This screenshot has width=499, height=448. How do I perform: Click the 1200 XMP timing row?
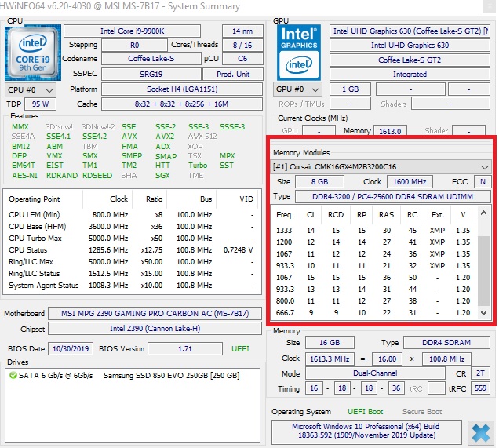(374, 242)
